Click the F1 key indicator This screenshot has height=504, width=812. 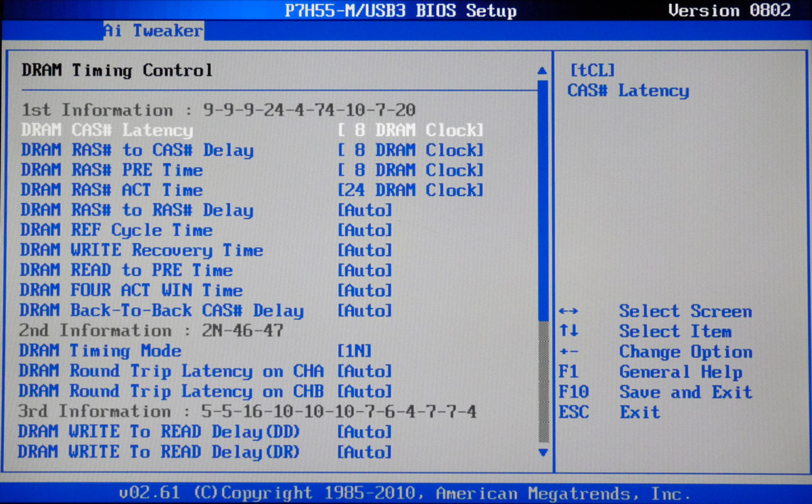pyautogui.click(x=568, y=372)
